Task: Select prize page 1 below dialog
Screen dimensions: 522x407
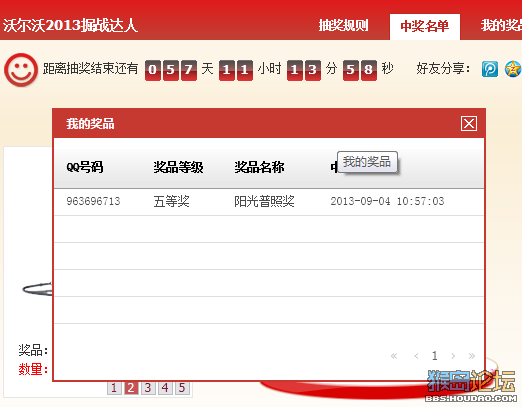Action: tap(114, 388)
